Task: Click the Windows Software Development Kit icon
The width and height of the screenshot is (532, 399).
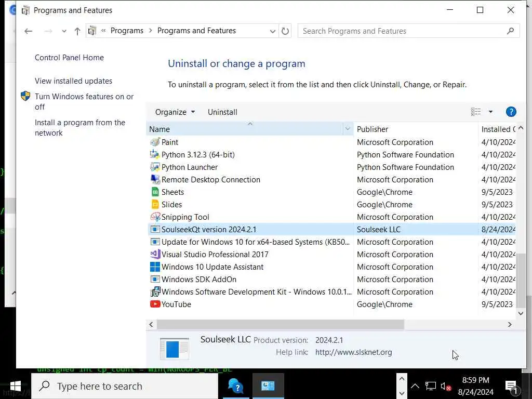Action: (155, 292)
